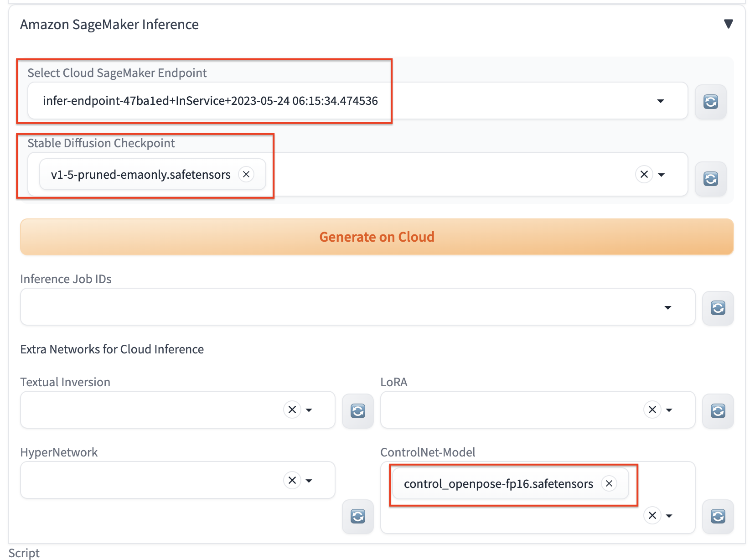Clear all Textual Inversion selections

(292, 410)
